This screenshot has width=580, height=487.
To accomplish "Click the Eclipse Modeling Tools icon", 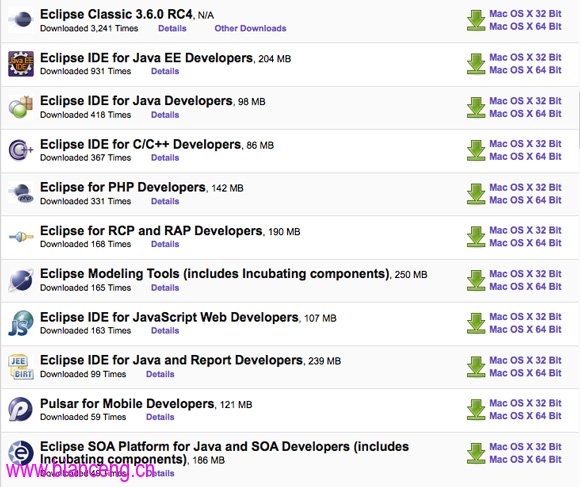I will point(21,280).
